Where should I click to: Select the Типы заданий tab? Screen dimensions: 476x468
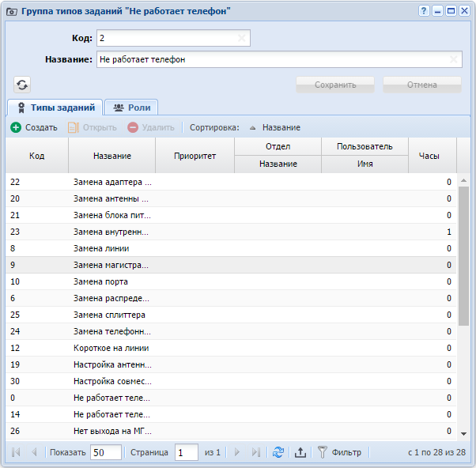pos(55,108)
